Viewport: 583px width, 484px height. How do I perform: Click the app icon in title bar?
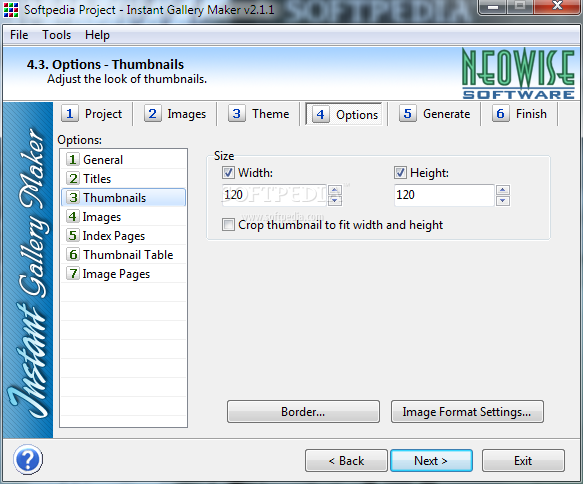11,10
